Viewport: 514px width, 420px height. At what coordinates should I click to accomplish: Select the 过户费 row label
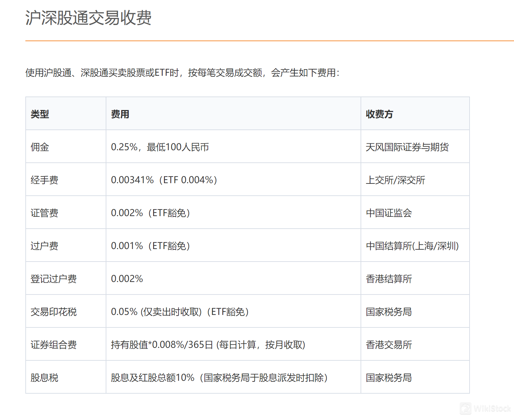click(44, 246)
